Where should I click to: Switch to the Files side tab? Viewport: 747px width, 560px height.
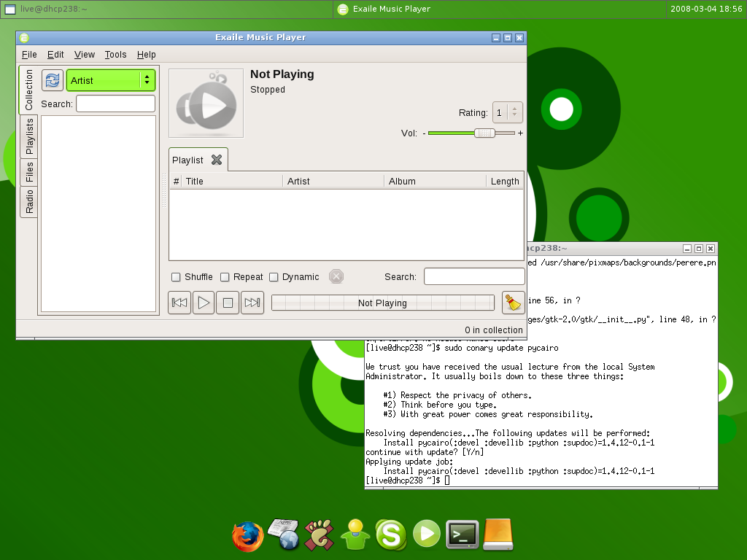tap(29, 172)
